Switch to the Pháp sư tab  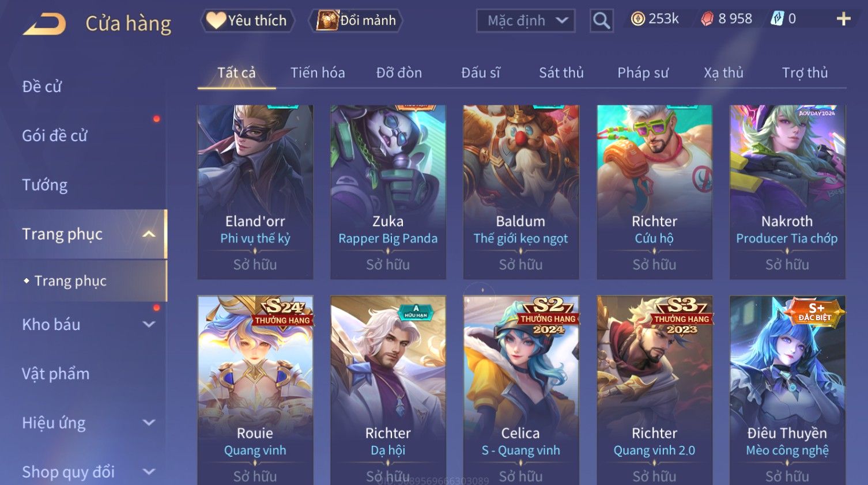click(x=643, y=73)
